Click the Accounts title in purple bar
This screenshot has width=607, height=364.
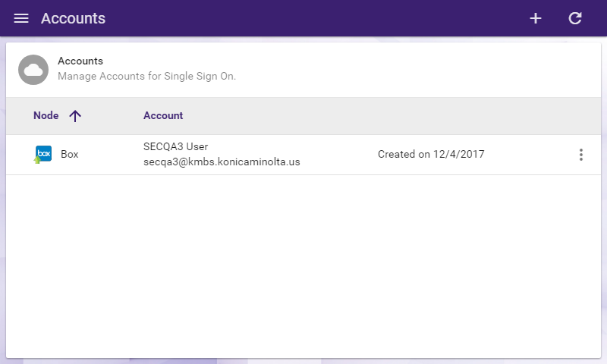tap(73, 18)
